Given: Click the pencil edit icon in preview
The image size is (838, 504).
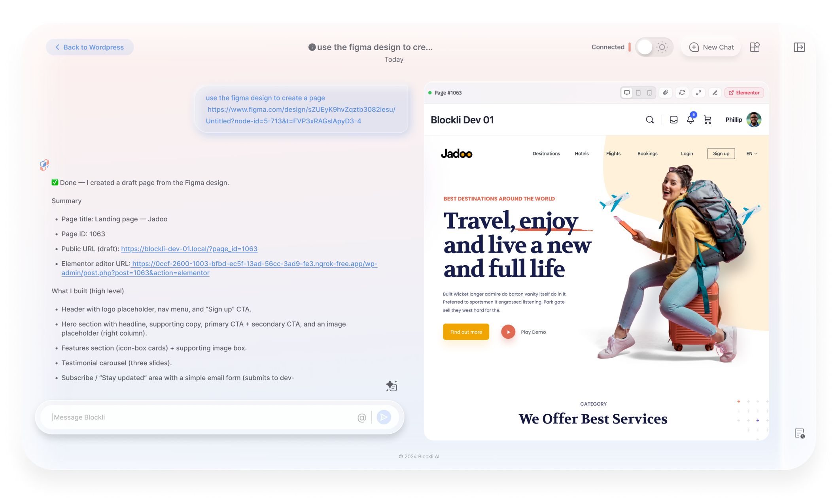Looking at the screenshot, I should 715,92.
